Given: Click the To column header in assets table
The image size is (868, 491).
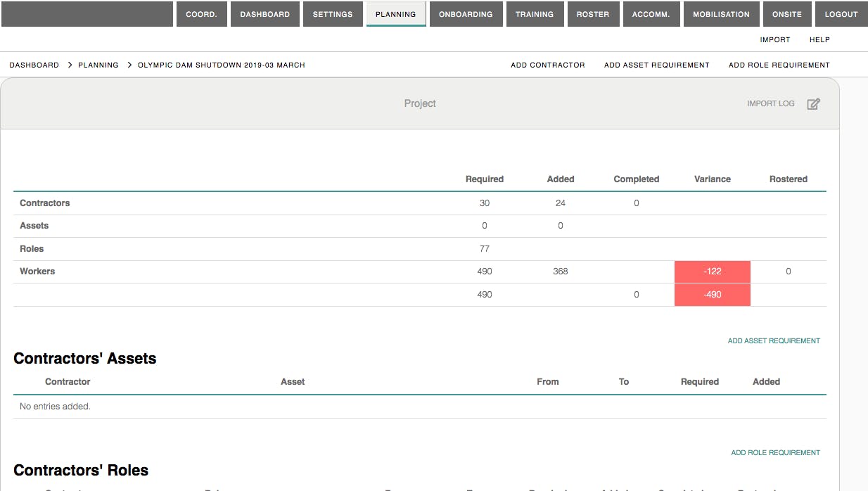Looking at the screenshot, I should (624, 381).
